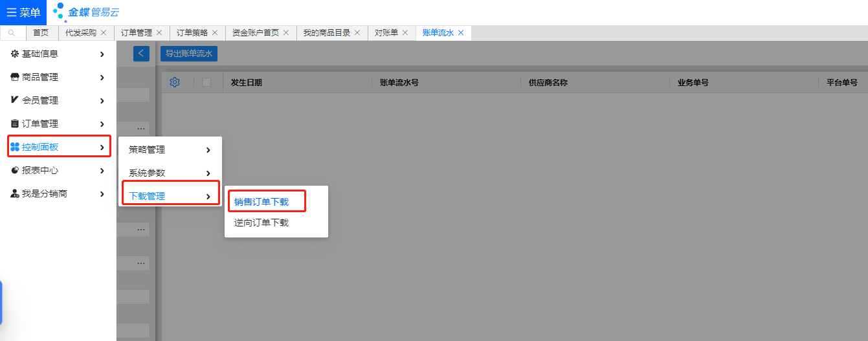Expand the 基础信息 menu
The height and width of the screenshot is (341, 868).
point(57,54)
